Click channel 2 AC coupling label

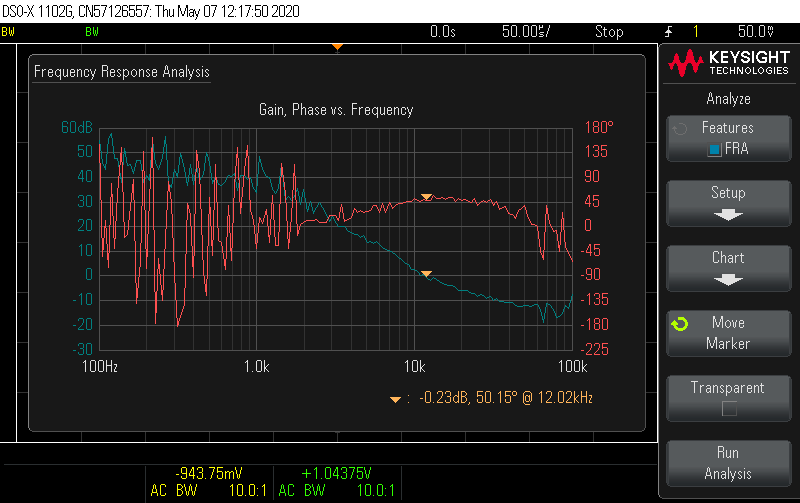point(287,491)
